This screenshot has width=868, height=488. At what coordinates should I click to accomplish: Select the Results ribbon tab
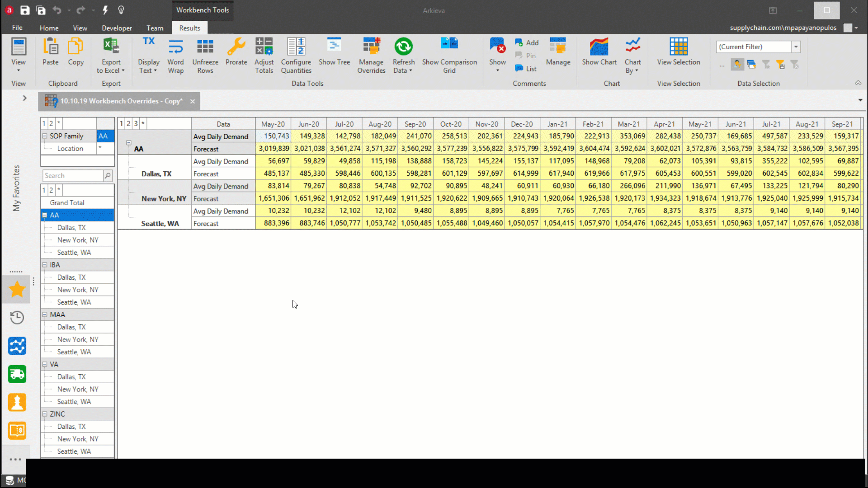189,28
